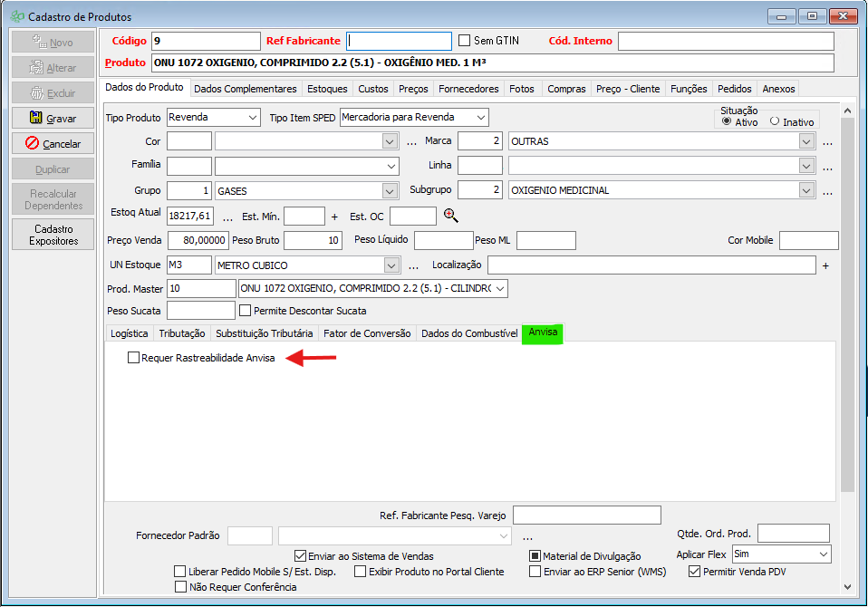Click ellipsis next to UN Estoque description

(x=412, y=265)
